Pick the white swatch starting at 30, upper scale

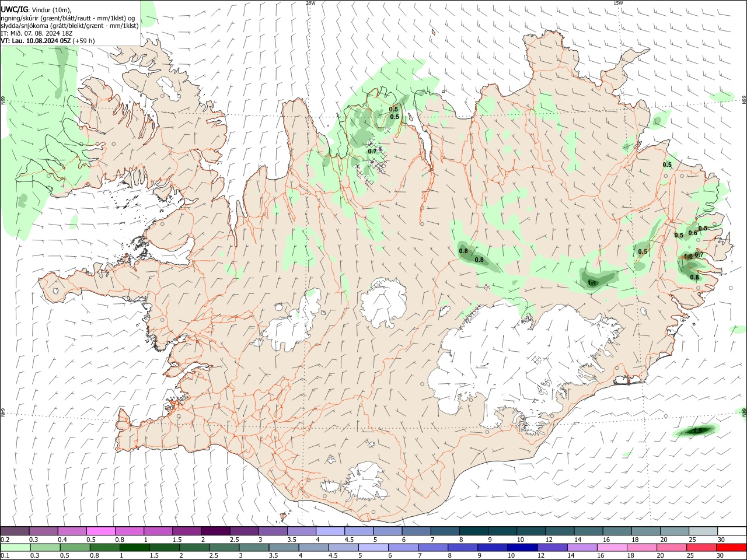click(732, 531)
